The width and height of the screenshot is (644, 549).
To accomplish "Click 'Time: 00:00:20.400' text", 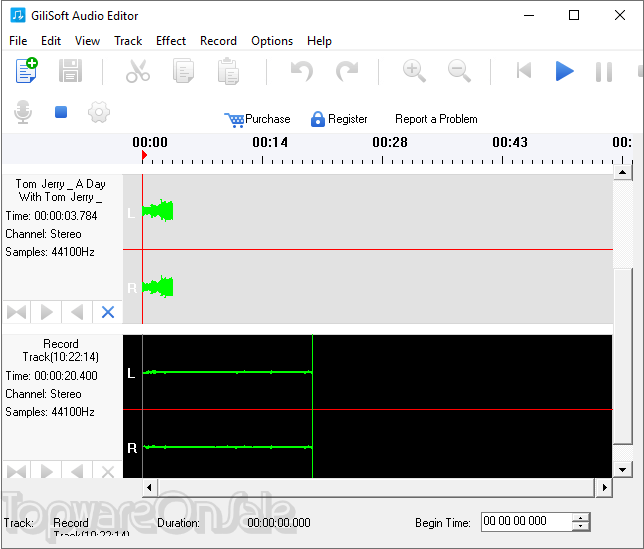I will point(51,376).
